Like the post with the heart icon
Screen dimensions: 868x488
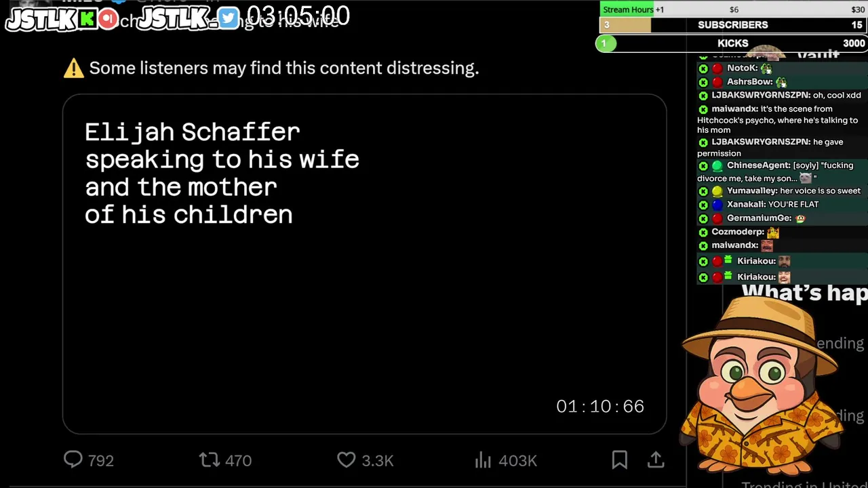coord(347,460)
